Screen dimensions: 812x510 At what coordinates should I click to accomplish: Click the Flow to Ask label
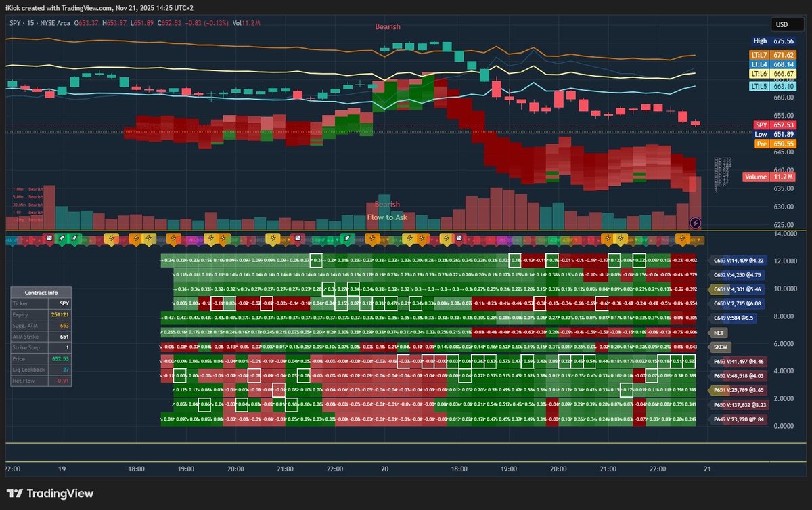(x=387, y=217)
